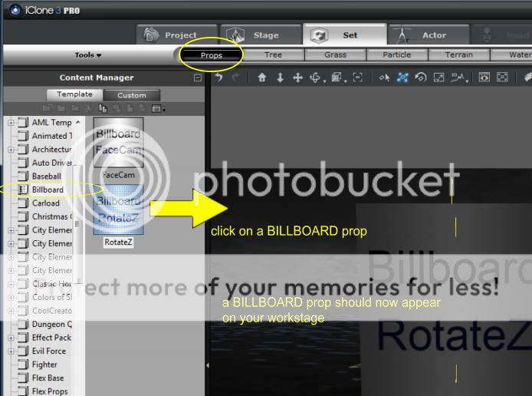Select the camera orbit rotate tool
The image size is (532, 396).
[x=421, y=78]
